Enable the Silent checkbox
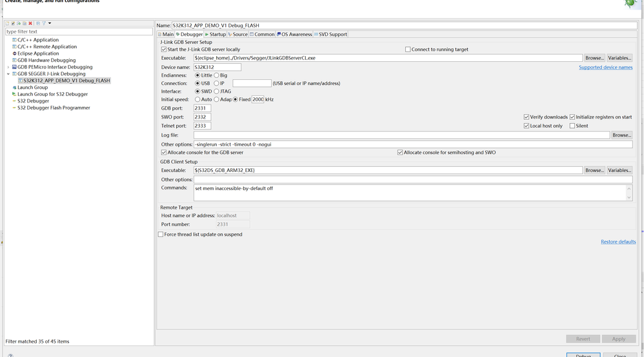Screen dimensions: 644x357 (572, 126)
